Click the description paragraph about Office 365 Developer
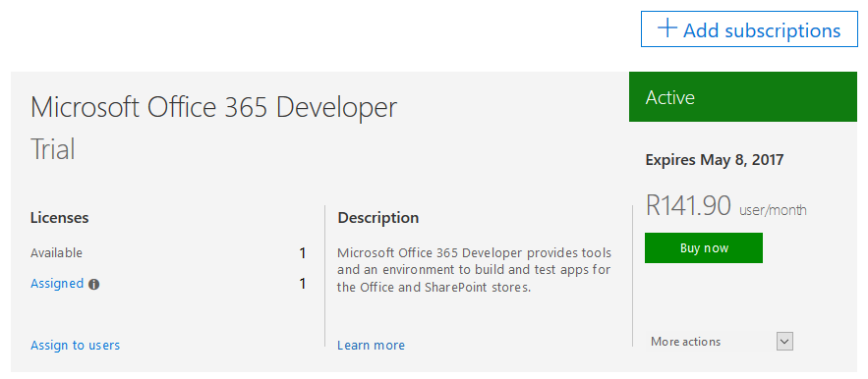Screen dimensions: 868x379 click(475, 270)
